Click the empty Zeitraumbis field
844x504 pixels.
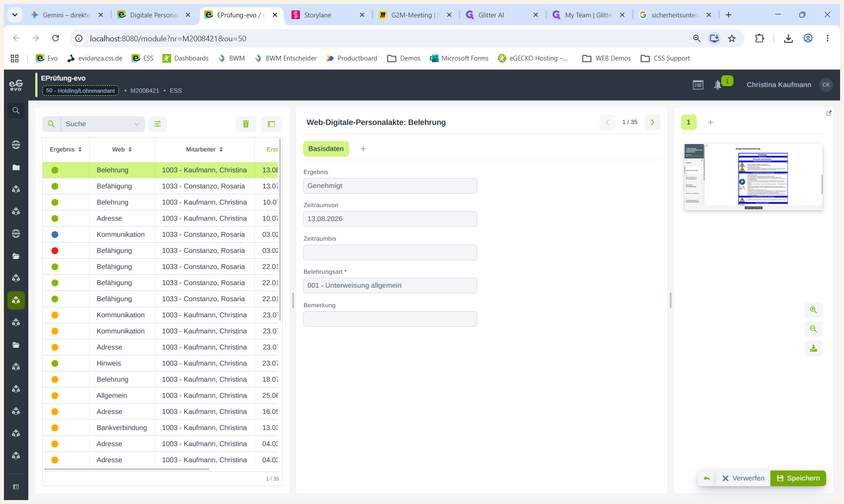390,252
